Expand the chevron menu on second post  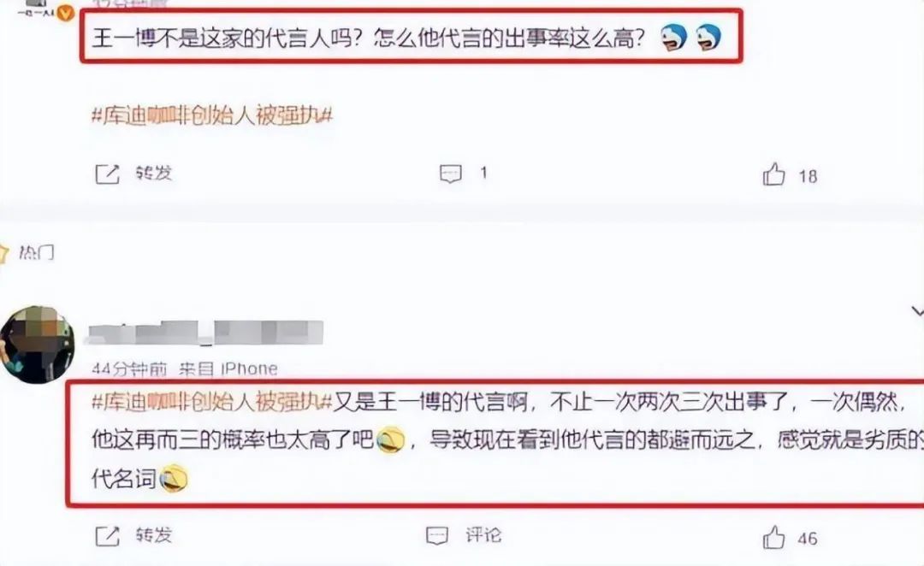click(918, 311)
